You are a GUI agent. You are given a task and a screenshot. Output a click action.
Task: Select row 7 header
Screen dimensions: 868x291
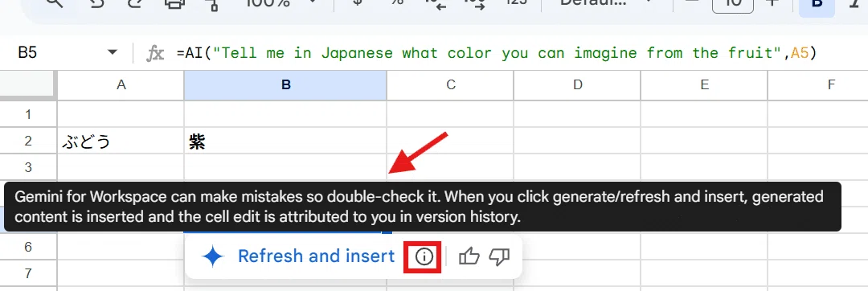tap(28, 273)
